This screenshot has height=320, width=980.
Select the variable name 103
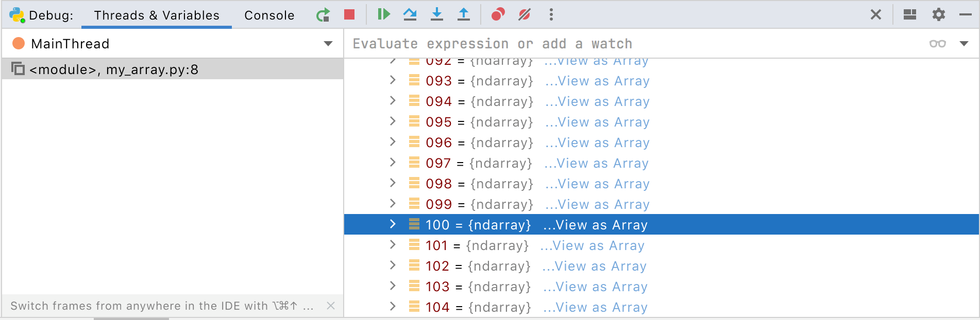coord(437,287)
